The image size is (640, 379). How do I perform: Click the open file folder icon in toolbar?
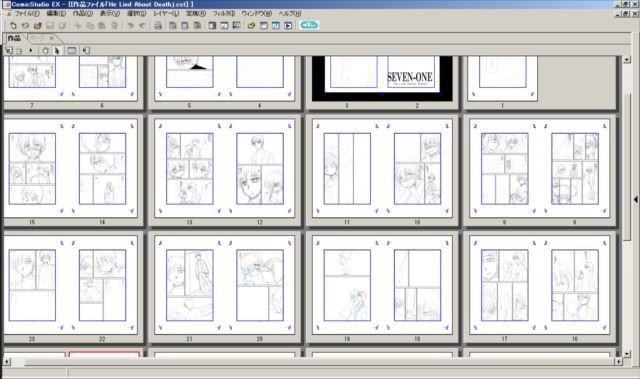point(38,25)
